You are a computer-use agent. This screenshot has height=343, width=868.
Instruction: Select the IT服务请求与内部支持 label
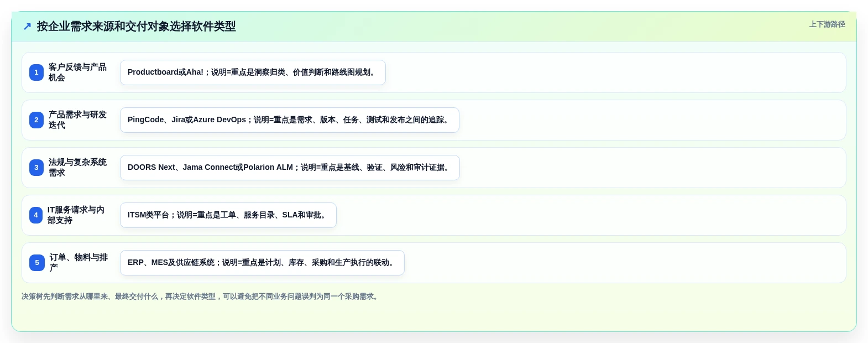(76, 215)
